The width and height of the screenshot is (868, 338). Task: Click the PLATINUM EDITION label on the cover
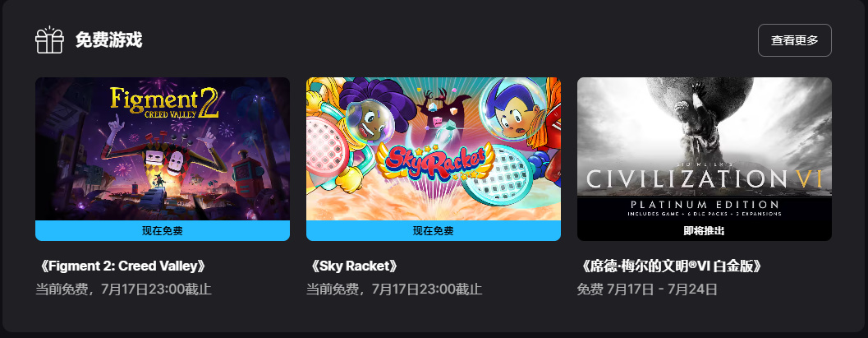coord(704,205)
